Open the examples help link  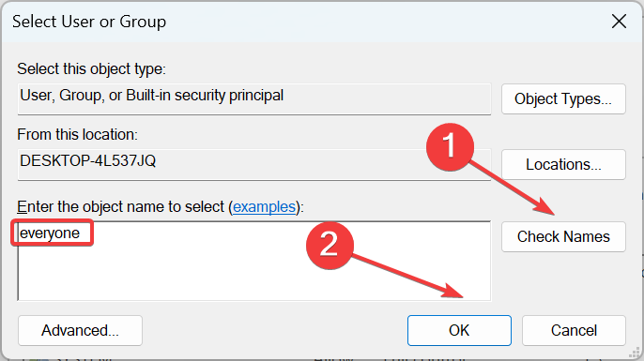(x=264, y=206)
